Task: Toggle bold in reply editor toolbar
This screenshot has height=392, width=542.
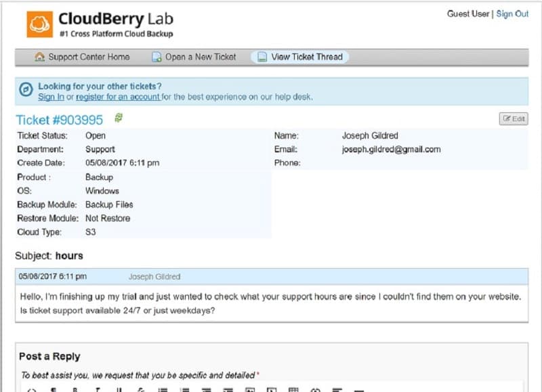Action: pos(75,390)
